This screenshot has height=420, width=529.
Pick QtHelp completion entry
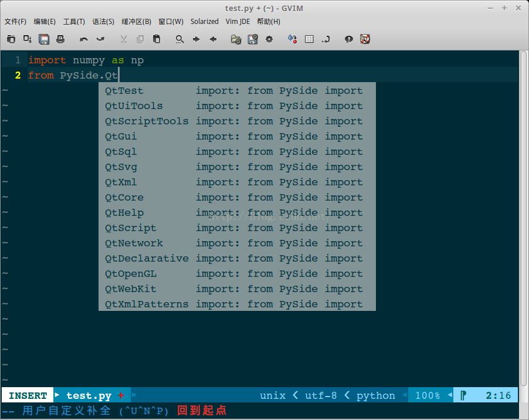coord(237,212)
